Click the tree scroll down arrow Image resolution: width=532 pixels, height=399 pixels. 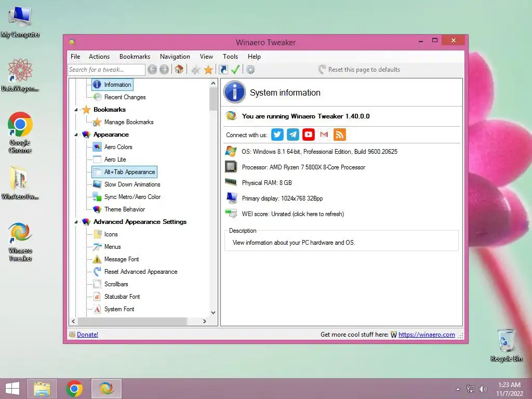coord(213,312)
